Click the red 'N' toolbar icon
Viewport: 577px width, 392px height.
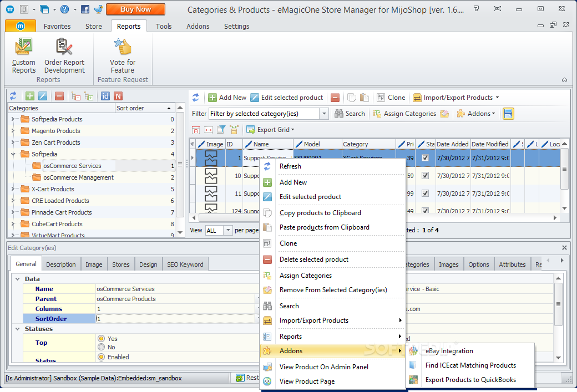(118, 96)
